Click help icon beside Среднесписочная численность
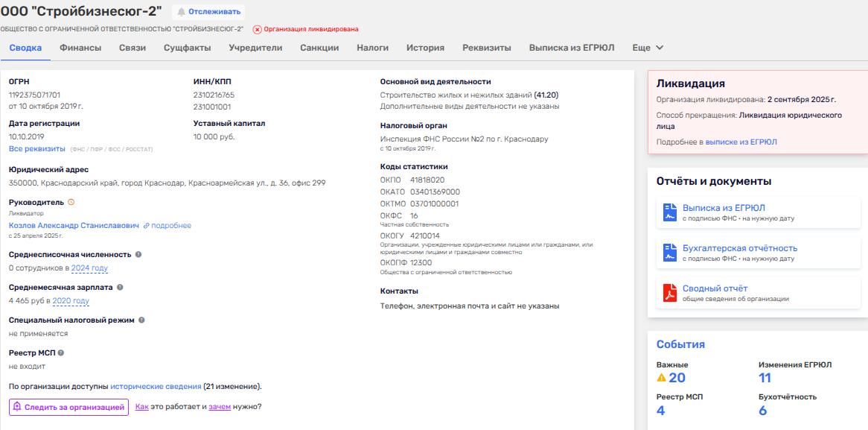Screen dimensions: 868x430 pyautogui.click(x=138, y=254)
